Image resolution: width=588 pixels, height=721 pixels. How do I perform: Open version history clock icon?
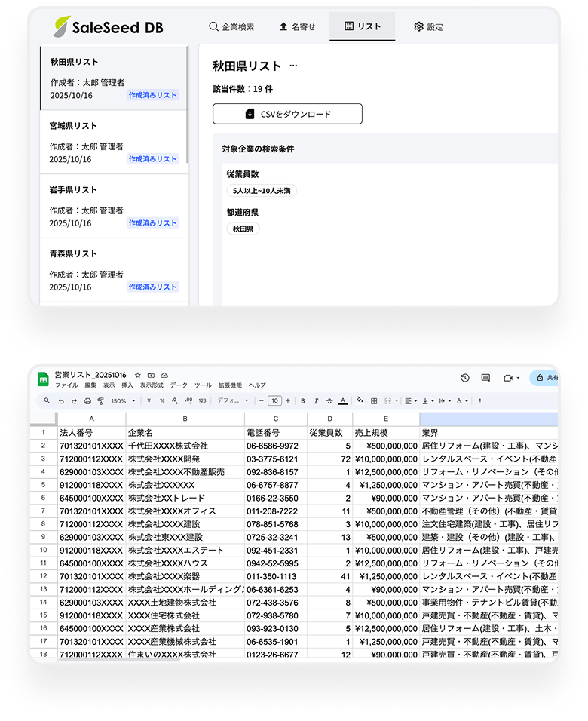[465, 378]
